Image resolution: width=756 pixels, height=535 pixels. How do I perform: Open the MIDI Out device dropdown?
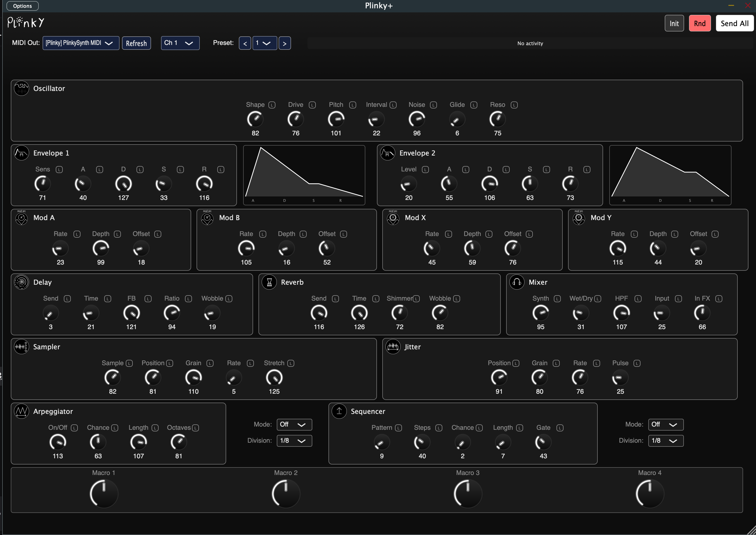click(81, 43)
